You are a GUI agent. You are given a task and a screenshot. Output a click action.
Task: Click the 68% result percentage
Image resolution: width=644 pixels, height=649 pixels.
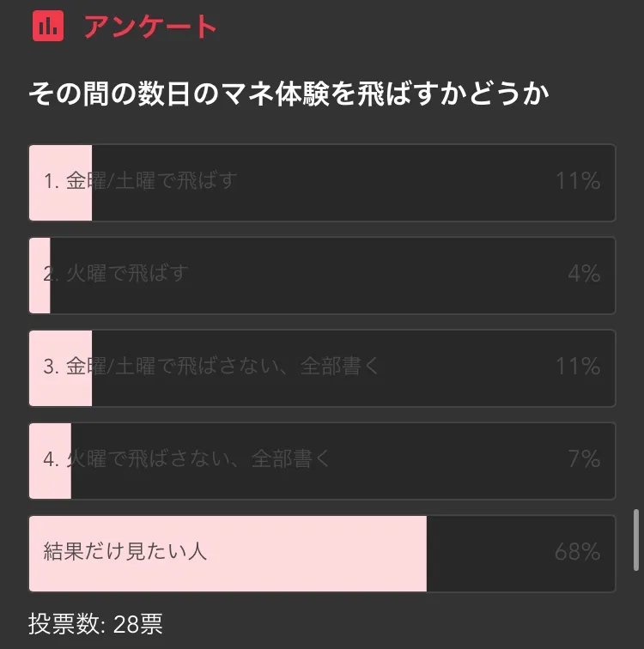point(577,551)
